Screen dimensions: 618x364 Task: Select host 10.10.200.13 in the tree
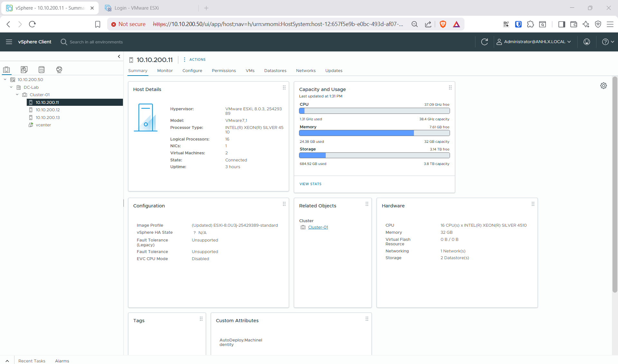pos(48,117)
